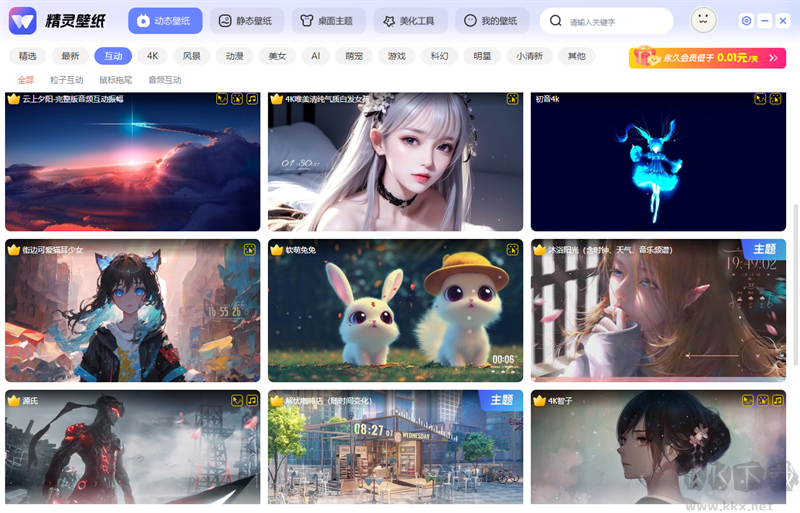Open the 美化工具 tab

pos(410,21)
